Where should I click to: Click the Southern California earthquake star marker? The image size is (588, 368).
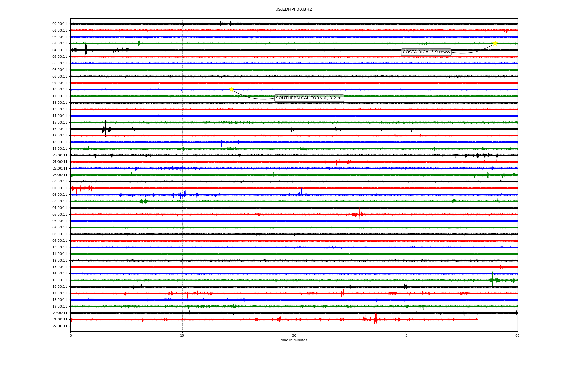tap(231, 89)
